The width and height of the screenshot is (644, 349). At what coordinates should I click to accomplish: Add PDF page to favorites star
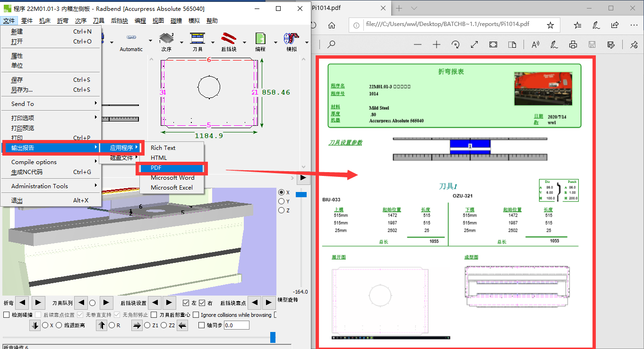pos(550,25)
